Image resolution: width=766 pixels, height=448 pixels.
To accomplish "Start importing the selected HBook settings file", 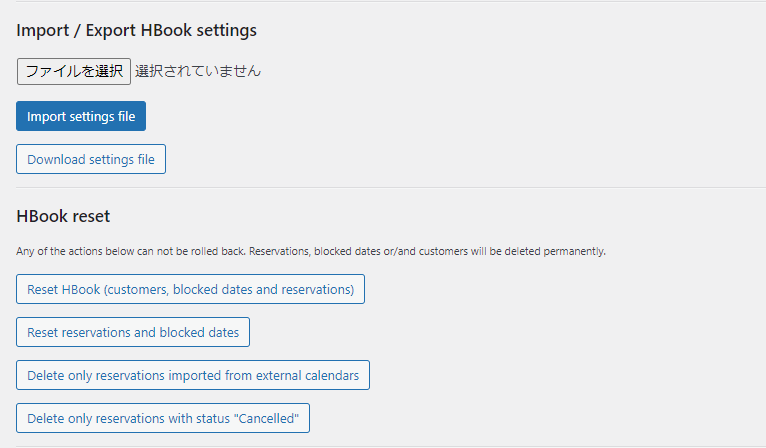I will 81,116.
